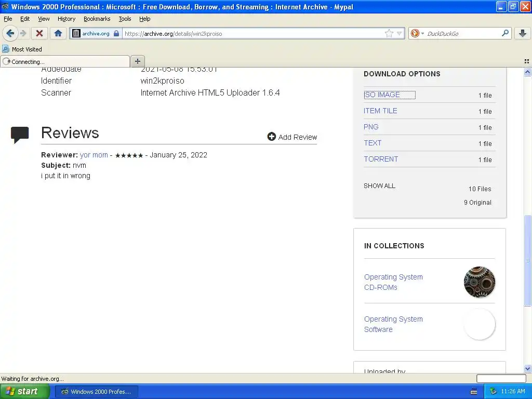The height and width of the screenshot is (399, 532).
Task: Click the search magnifier icon
Action: point(505,33)
